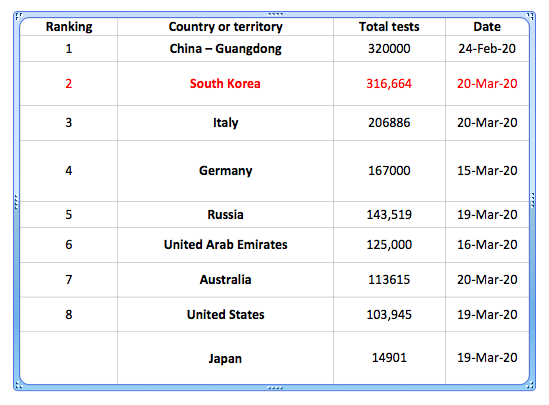Select the ranking 6 cell
Screen dimensions: 549x405
69,245
